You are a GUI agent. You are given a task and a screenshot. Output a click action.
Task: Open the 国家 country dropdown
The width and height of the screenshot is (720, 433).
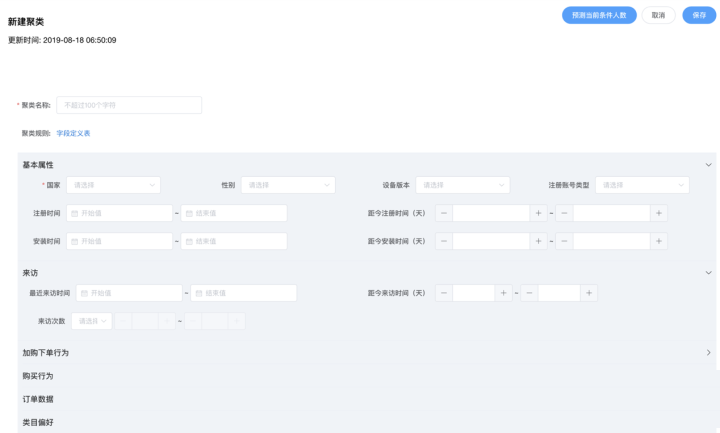[x=113, y=185]
